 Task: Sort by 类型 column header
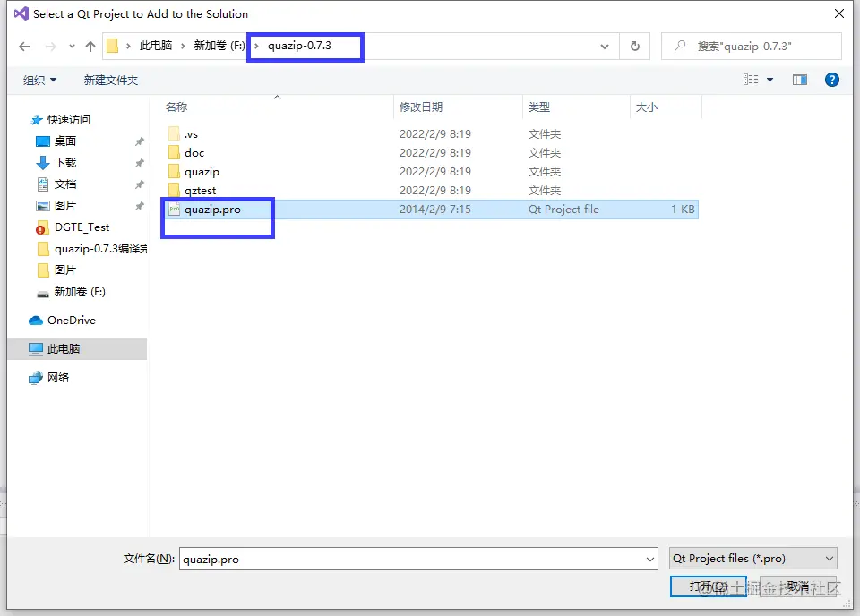tap(538, 107)
